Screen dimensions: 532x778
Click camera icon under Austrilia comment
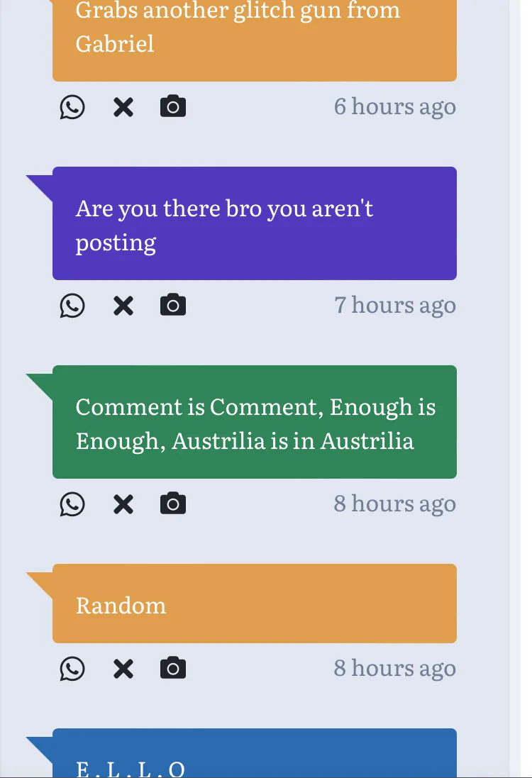point(173,504)
